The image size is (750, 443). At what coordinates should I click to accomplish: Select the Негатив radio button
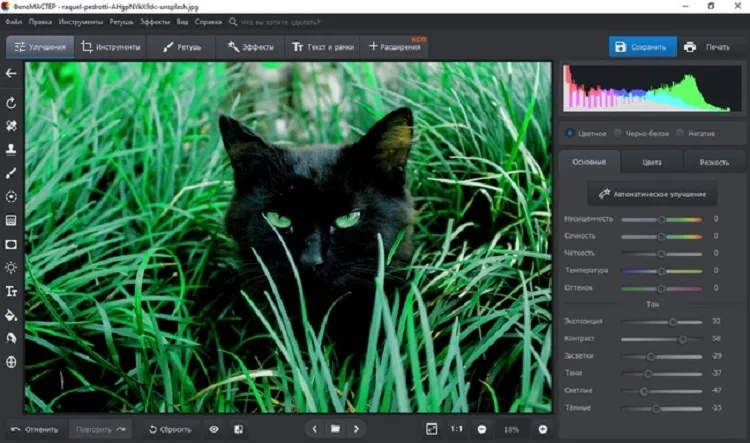point(680,133)
